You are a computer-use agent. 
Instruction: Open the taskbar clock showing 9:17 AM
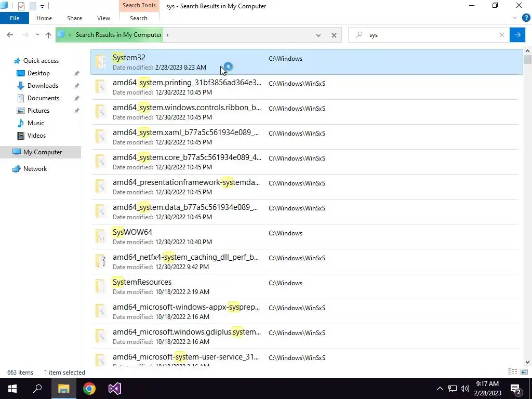point(487,389)
